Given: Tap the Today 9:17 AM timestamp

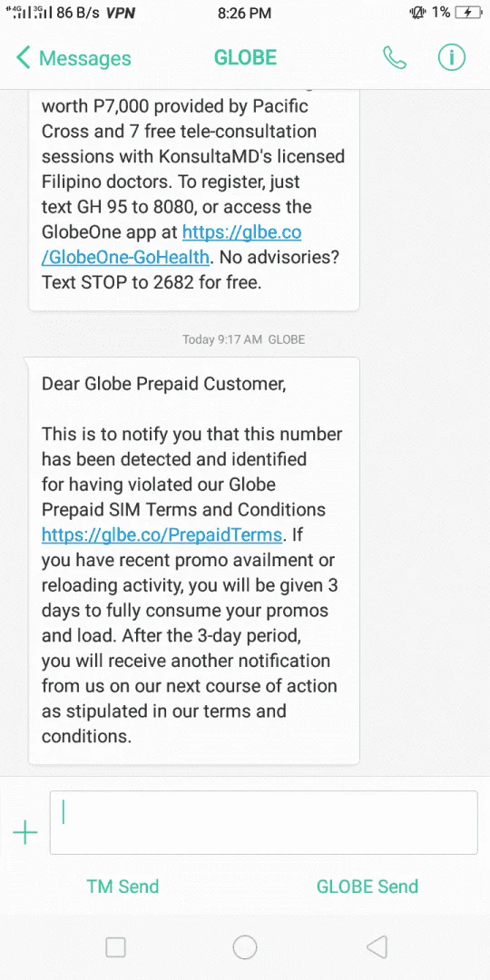Looking at the screenshot, I should 222,340.
